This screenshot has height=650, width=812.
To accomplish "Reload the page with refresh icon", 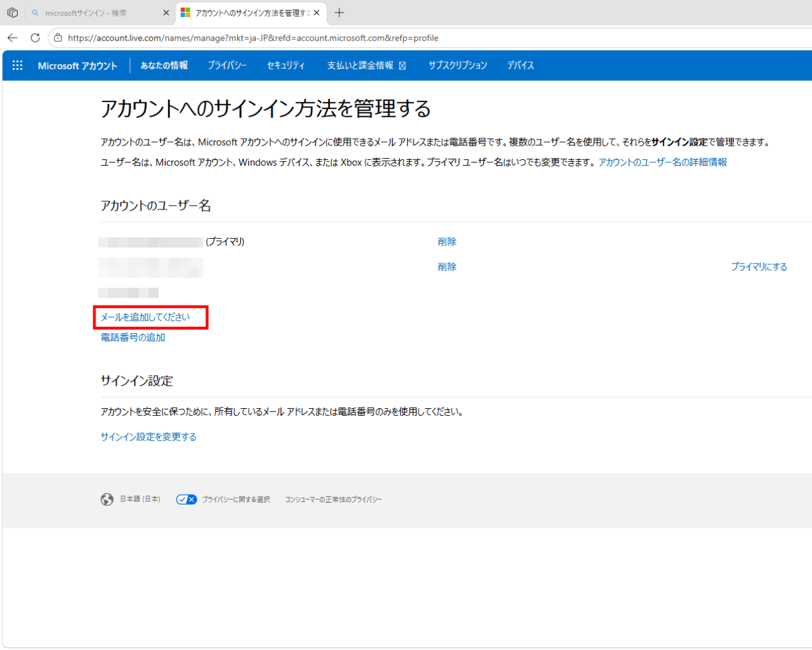I will coord(35,38).
